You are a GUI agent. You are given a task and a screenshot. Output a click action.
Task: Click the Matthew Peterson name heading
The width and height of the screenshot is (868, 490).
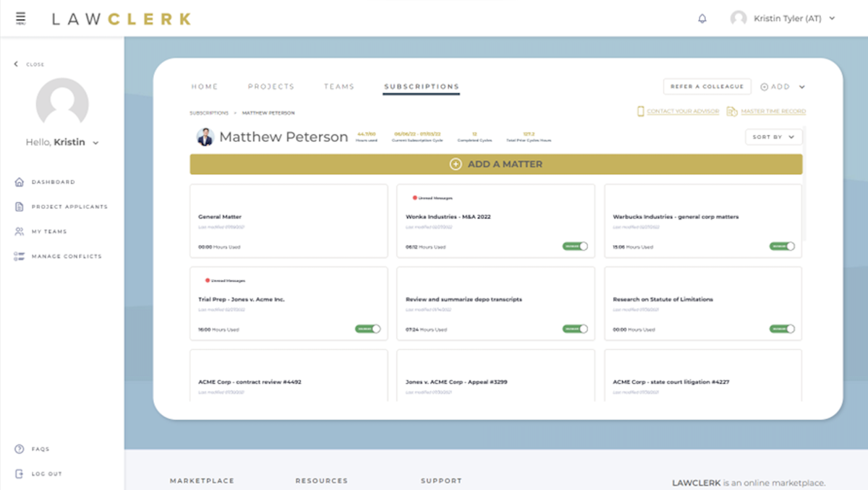coord(284,137)
